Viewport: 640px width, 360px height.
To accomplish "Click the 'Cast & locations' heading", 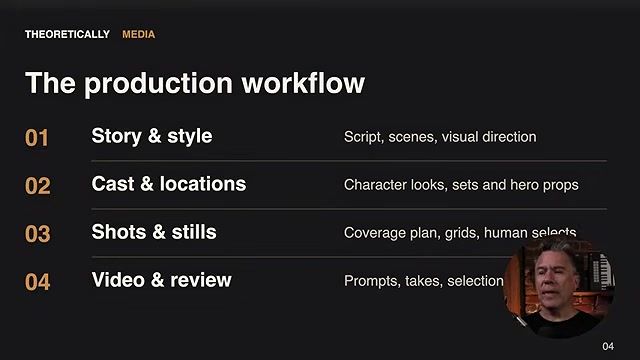I will [169, 184].
